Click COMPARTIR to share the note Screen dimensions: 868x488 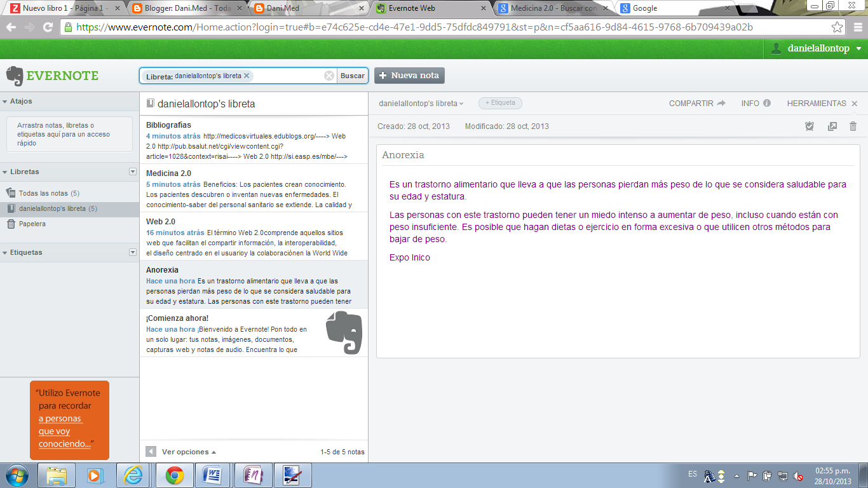[x=697, y=103]
